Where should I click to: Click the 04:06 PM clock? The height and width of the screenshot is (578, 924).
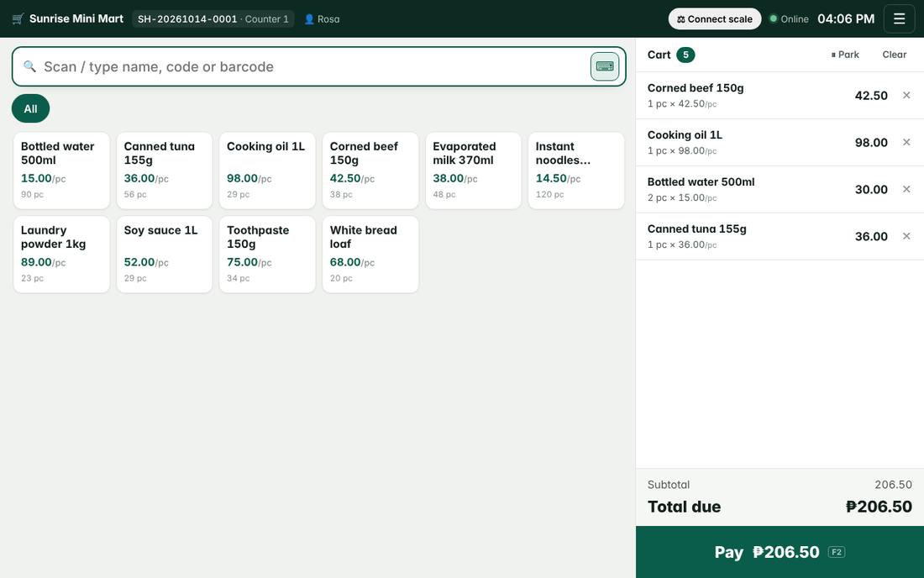click(x=846, y=18)
